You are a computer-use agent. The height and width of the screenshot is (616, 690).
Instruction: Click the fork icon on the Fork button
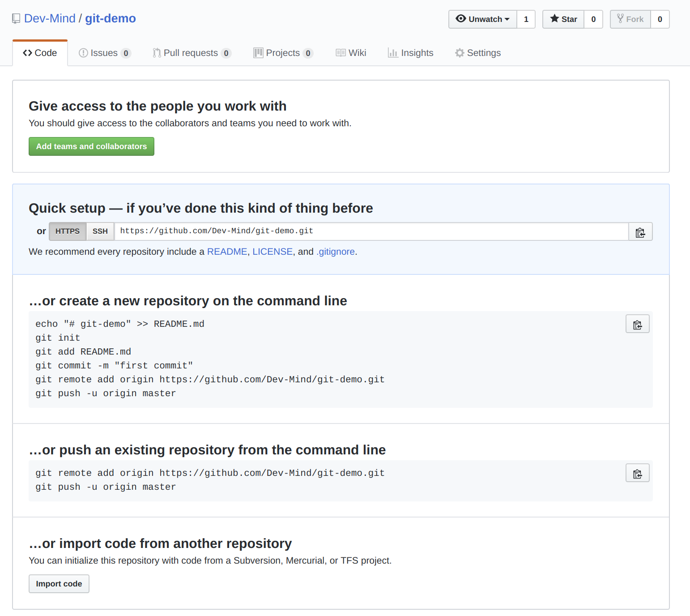coord(620,18)
